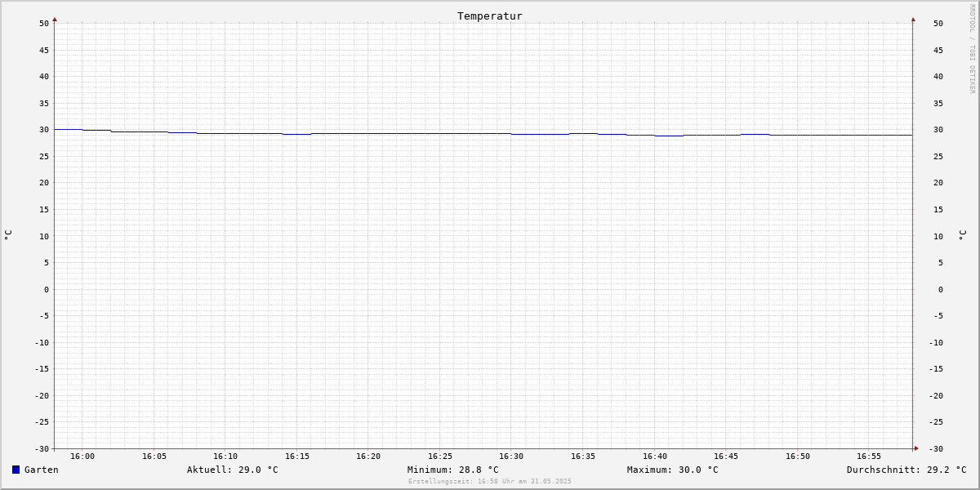Screen dimensions: 980x490
Task: Click the 16:05 time axis label
Action: click(x=154, y=457)
